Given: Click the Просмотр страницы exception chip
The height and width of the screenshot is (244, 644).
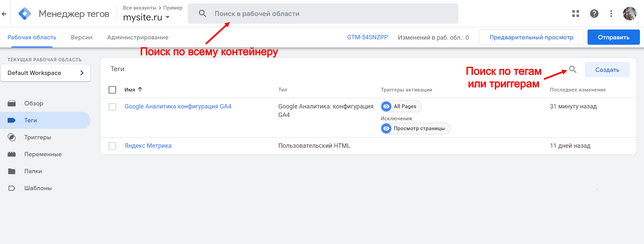Looking at the screenshot, I should coord(415,128).
